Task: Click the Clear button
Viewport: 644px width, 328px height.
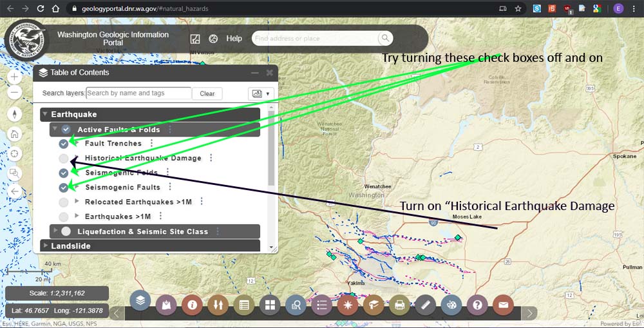Action: 207,93
